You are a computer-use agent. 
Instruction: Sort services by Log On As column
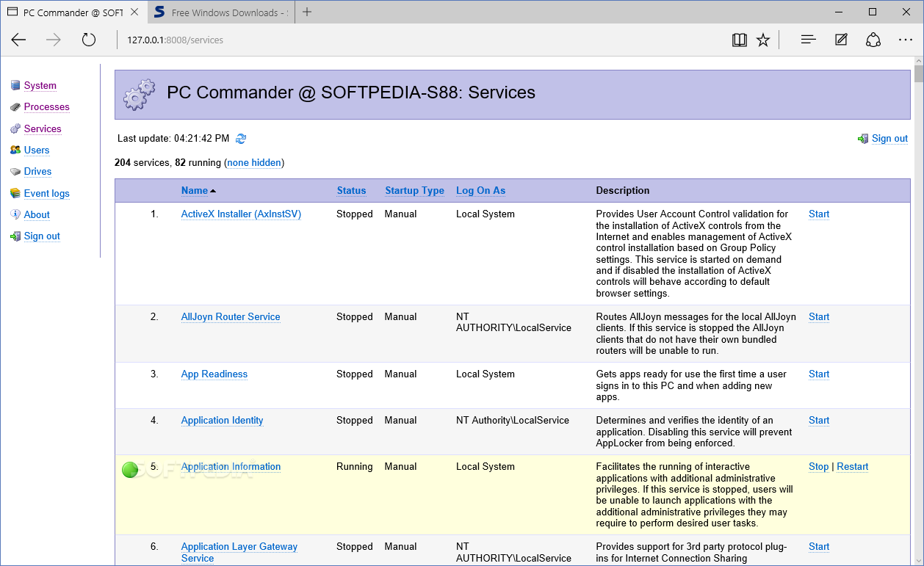[480, 190]
